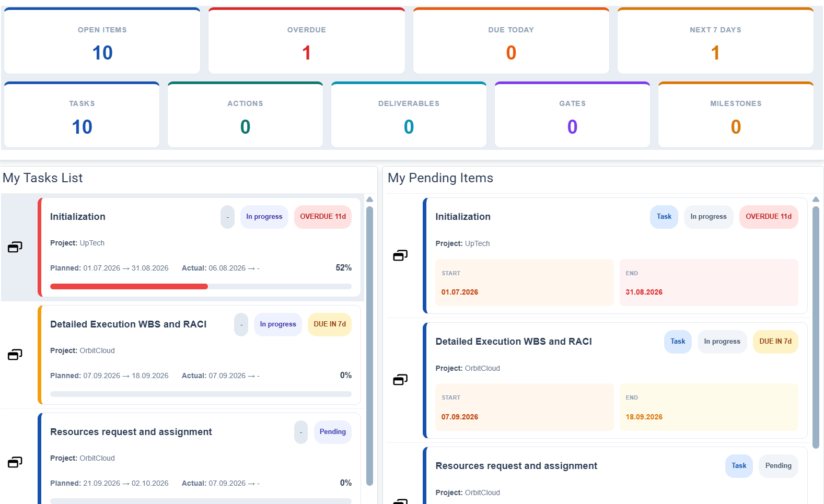Click the dash badge on Initialization in My Tasks List

point(228,217)
